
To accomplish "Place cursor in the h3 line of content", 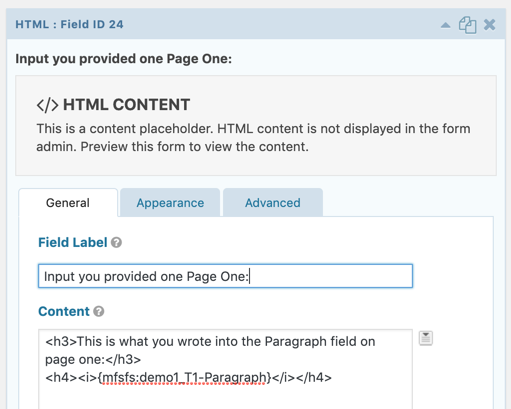I will click(x=210, y=350).
